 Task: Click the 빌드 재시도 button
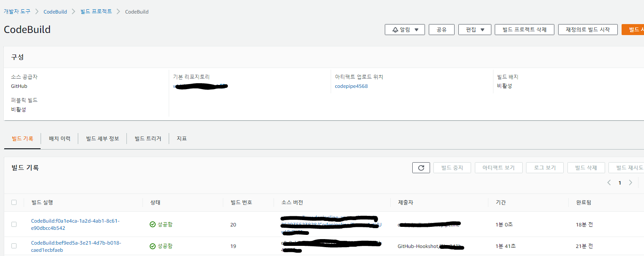point(626,168)
